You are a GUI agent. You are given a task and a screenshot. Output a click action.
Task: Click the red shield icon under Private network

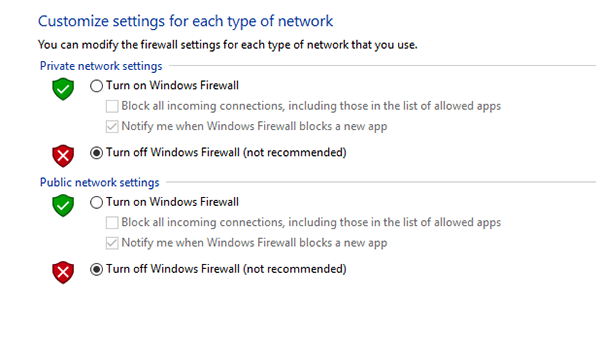point(63,156)
